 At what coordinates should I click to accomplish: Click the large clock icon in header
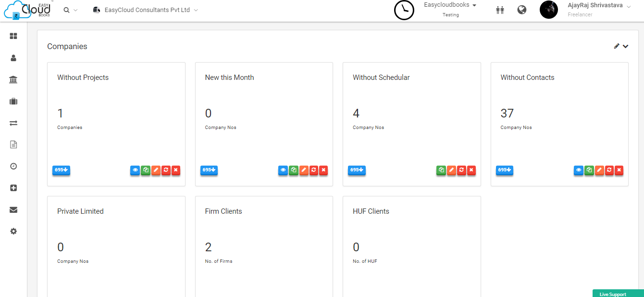coord(404,10)
